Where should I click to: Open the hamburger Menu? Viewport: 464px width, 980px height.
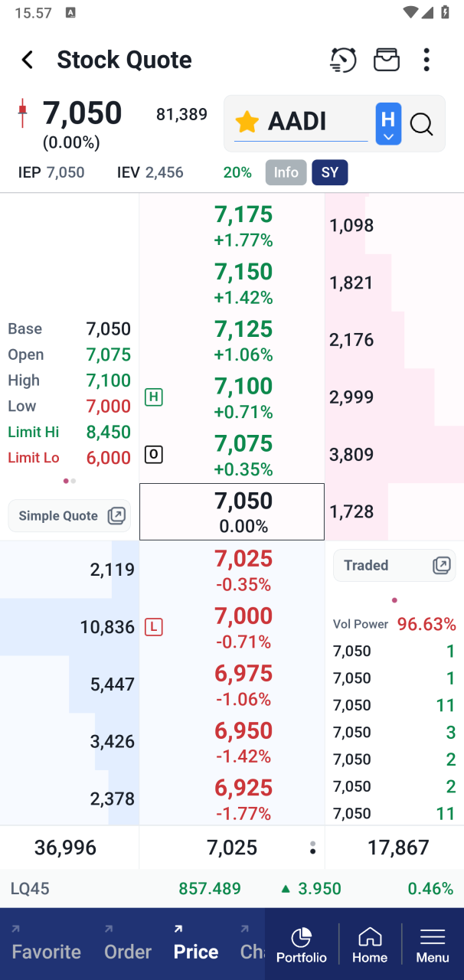(433, 945)
